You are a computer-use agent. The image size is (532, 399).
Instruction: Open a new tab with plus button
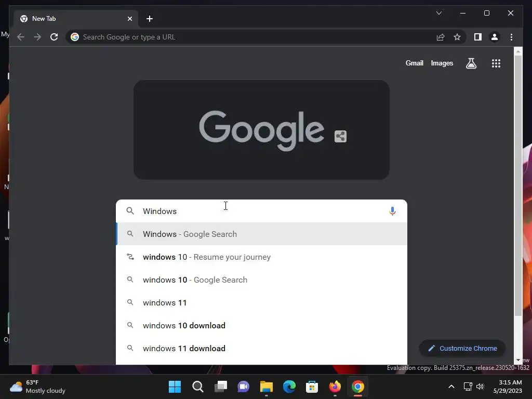click(x=150, y=19)
